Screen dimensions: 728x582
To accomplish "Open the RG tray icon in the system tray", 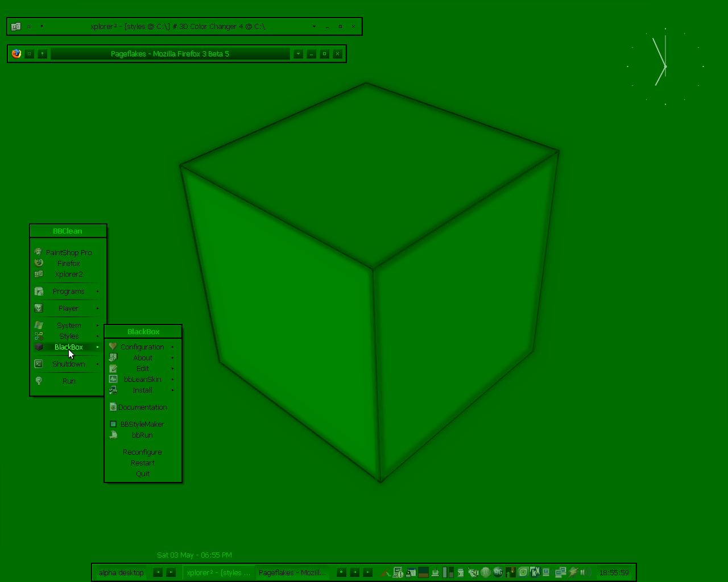I will 498,572.
